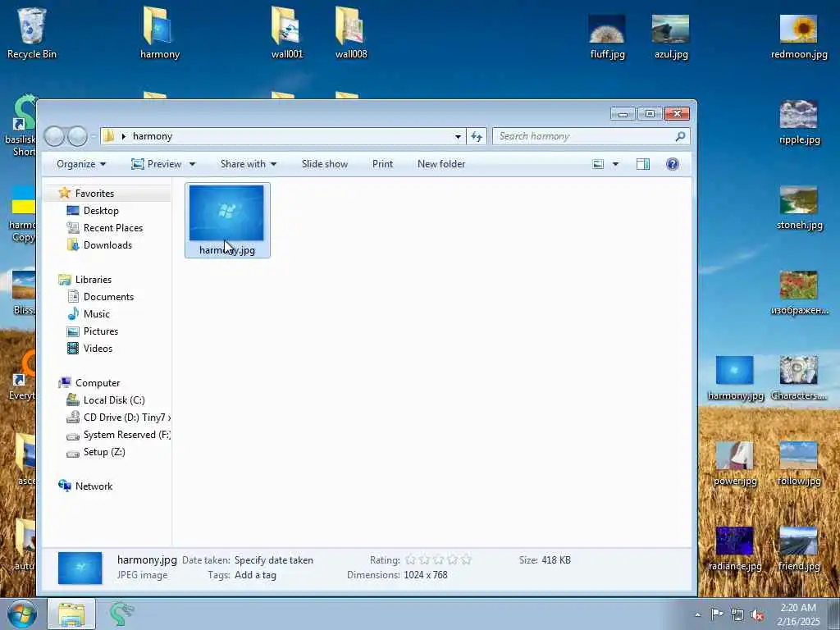The image size is (840, 630).
Task: Open the Preview dropdown arrow
Action: tap(192, 164)
